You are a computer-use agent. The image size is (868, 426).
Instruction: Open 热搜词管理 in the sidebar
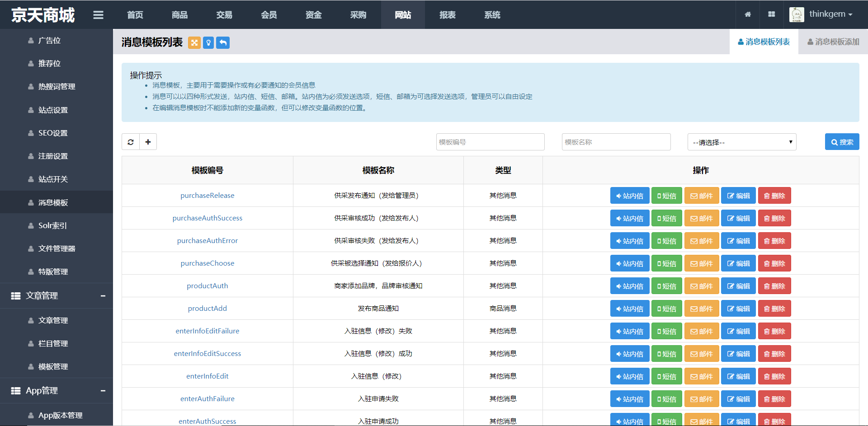(57, 87)
